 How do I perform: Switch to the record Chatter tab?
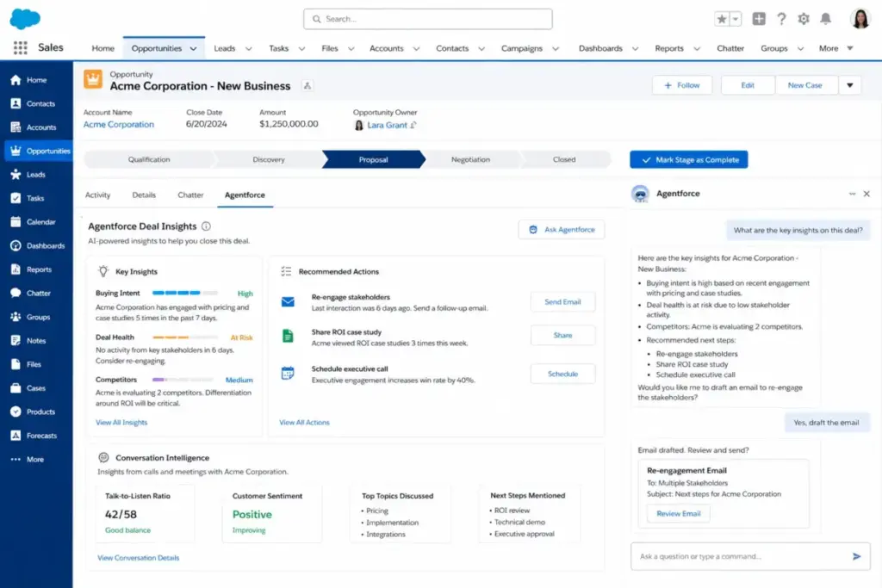[x=190, y=195]
